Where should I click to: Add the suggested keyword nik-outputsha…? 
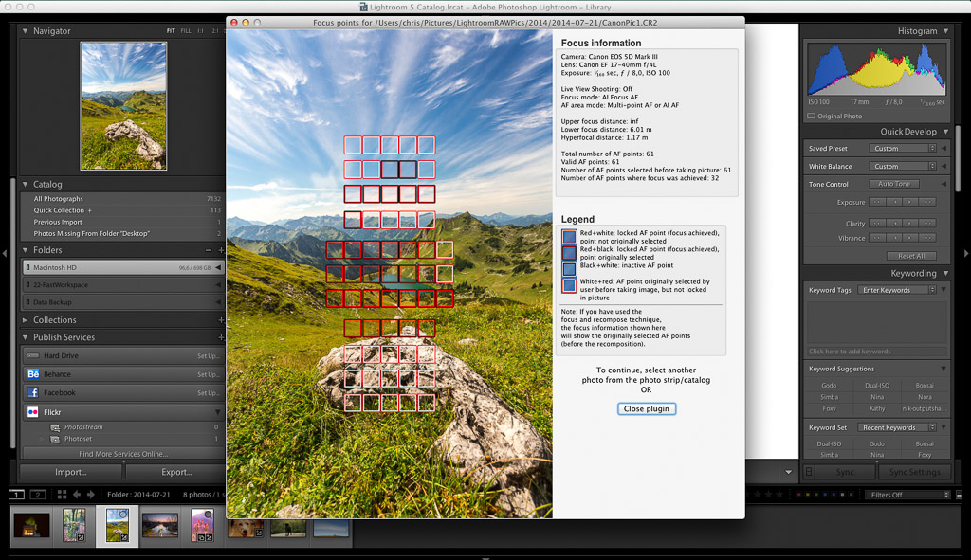925,408
